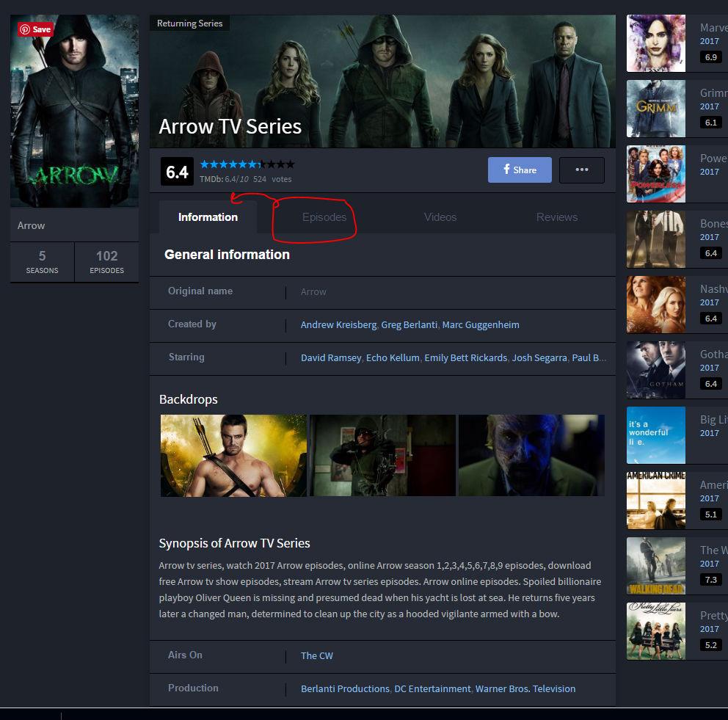Open the It's a wonderful life thumbnail
The image size is (728, 720).
pos(655,435)
